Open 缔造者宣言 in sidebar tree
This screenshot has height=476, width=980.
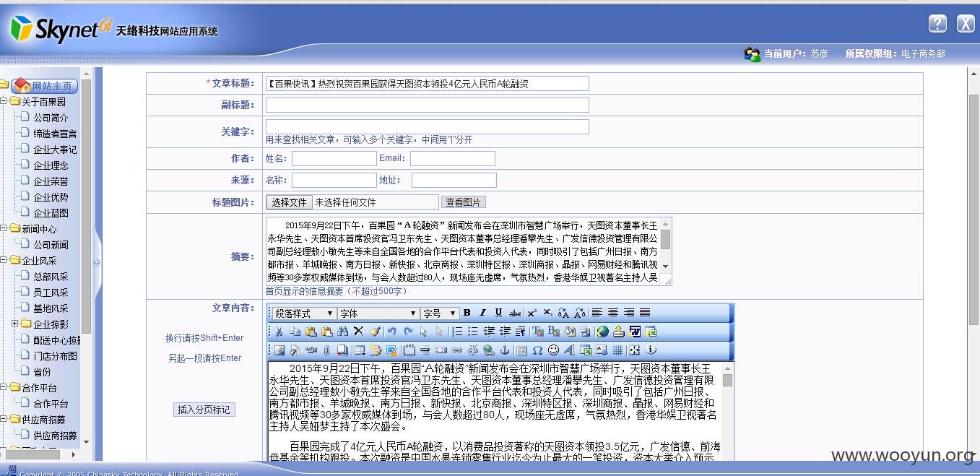pos(55,134)
